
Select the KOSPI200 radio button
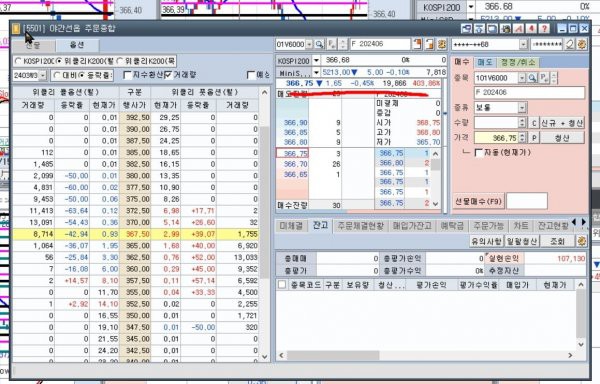point(18,61)
